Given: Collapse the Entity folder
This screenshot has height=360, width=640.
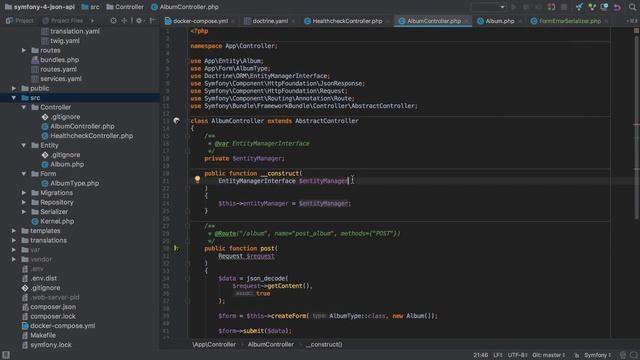Looking at the screenshot, I should point(24,145).
